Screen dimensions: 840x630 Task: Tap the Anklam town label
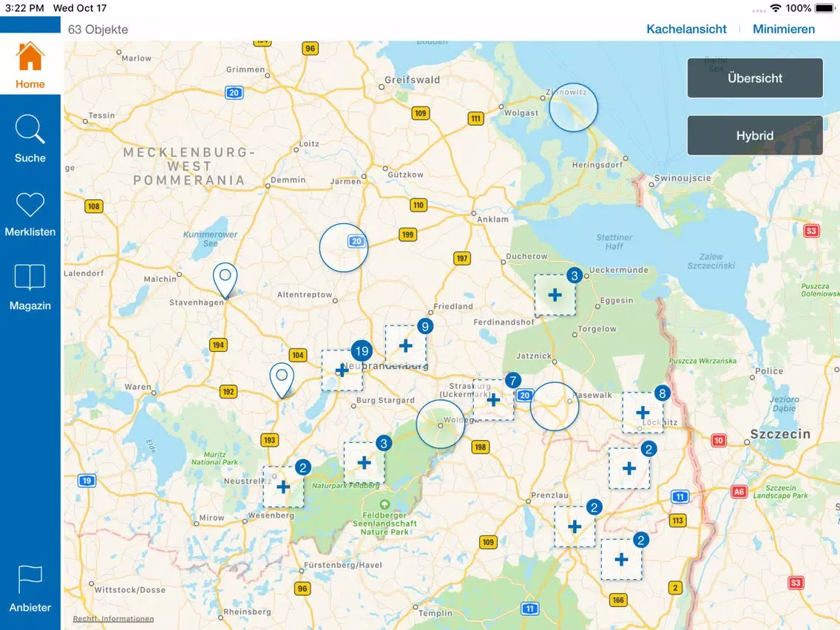pyautogui.click(x=493, y=219)
